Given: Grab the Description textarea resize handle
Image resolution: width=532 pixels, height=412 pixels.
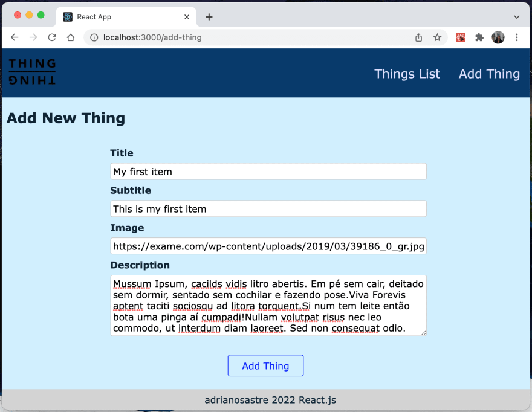Looking at the screenshot, I should pyautogui.click(x=423, y=333).
